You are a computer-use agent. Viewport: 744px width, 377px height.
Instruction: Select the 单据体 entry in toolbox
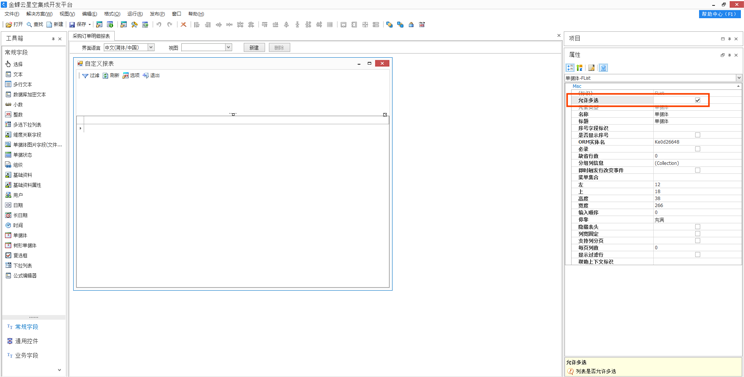[16, 235]
